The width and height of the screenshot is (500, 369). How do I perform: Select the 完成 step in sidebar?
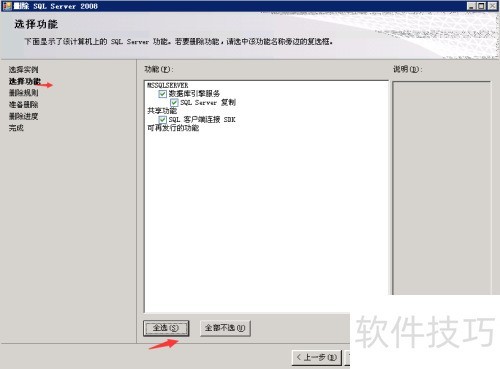(16, 128)
